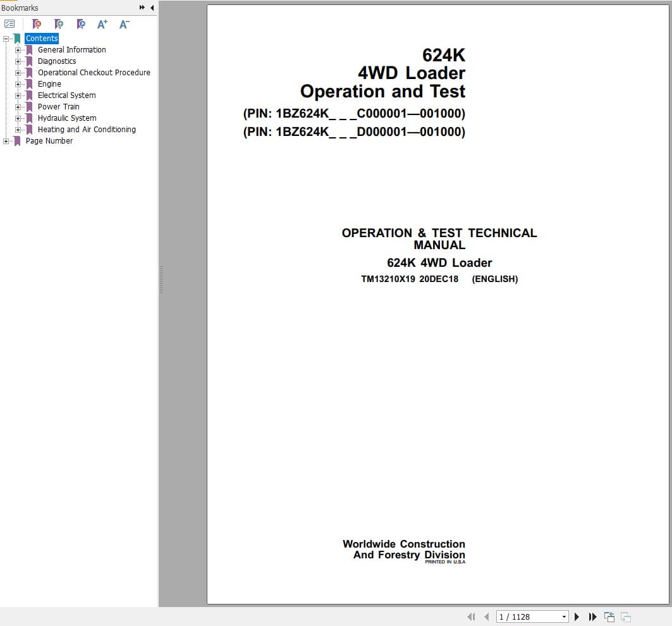
Task: Expand the Diagnostics bookmark
Action: 18,61
